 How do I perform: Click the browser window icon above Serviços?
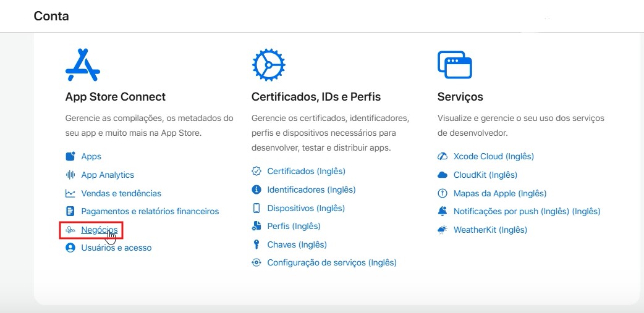coord(454,64)
